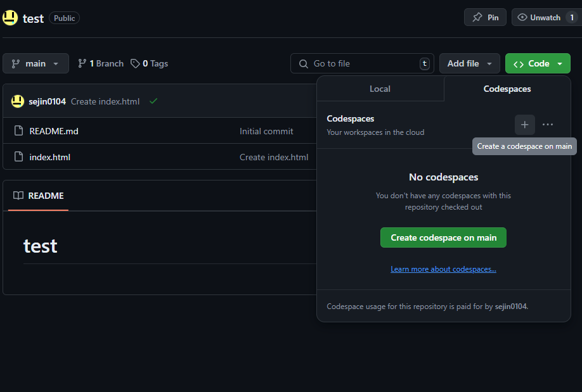Viewport: 582px width, 392px height.
Task: Open the main branch dropdown
Action: pos(36,63)
